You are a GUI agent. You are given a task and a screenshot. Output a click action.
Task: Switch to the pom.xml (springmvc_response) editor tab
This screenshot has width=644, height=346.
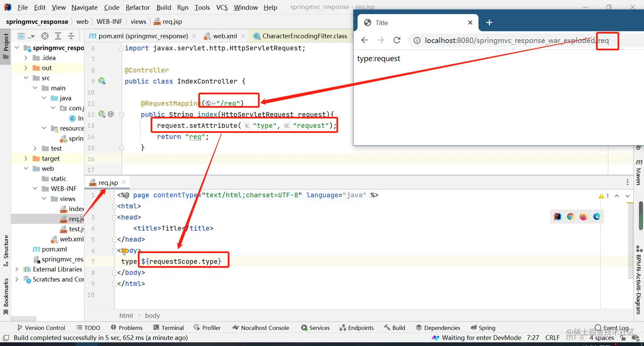[x=143, y=36]
